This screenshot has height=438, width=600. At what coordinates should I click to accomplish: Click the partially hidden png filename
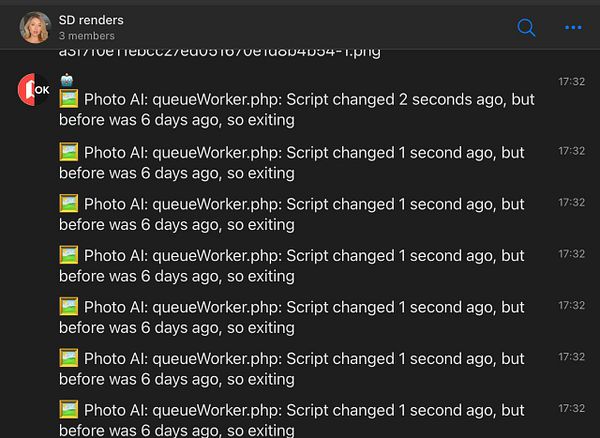(220, 54)
